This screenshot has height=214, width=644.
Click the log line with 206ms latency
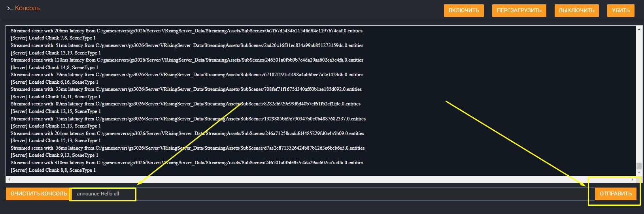click(186, 31)
